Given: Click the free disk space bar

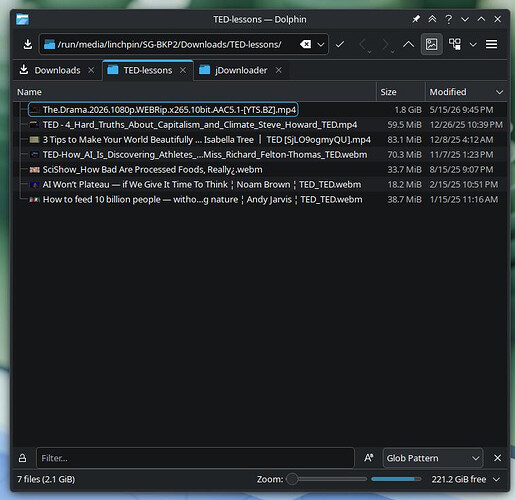Looking at the screenshot, I should pyautogui.click(x=396, y=479).
